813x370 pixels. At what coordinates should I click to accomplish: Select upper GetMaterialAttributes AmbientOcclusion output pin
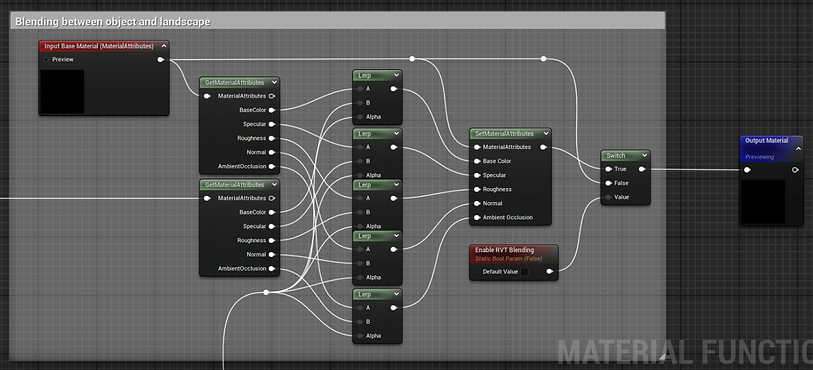pyautogui.click(x=272, y=166)
